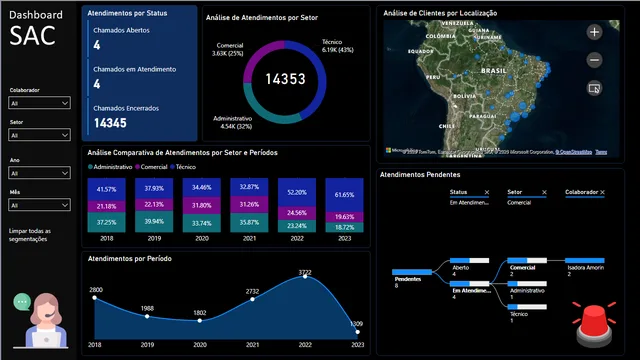Click the Administrativo 4.54K (32%) donut label
640x360 pixels.
point(233,122)
